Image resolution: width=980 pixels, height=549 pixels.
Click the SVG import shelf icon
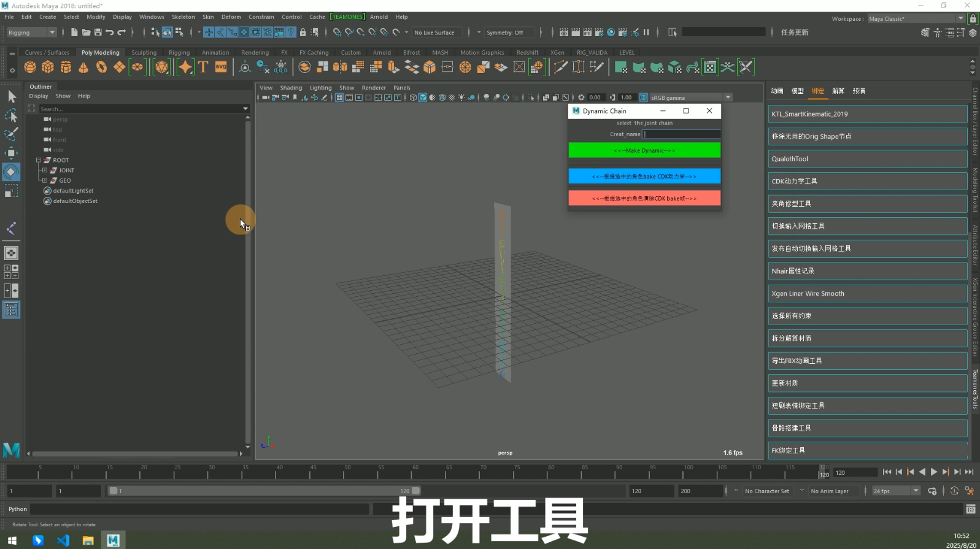221,67
